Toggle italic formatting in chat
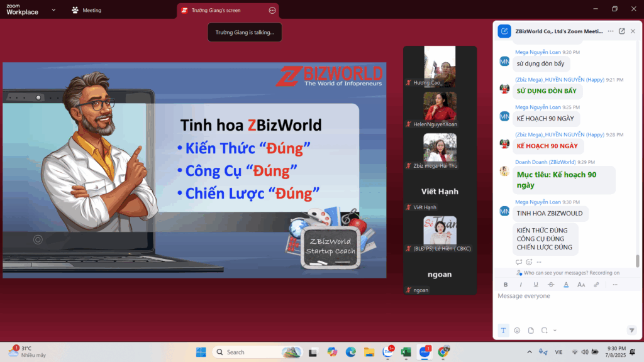 [521, 285]
